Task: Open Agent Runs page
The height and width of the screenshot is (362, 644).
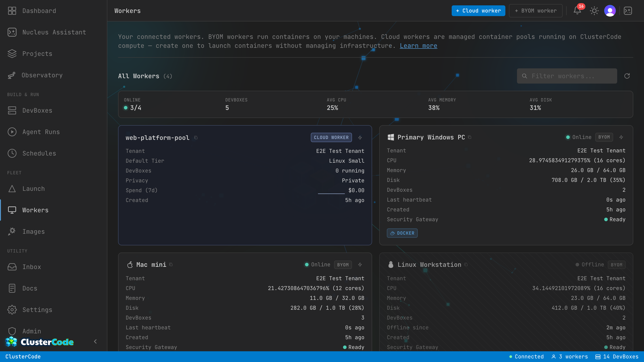Action: click(53, 132)
